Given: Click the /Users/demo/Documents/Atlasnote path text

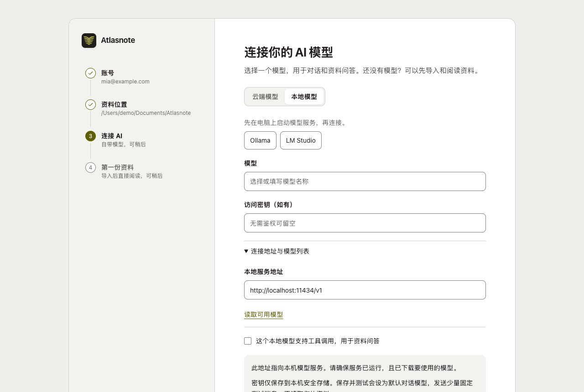Looking at the screenshot, I should click(146, 113).
